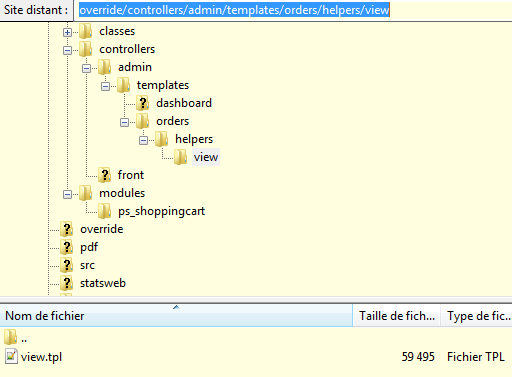Image resolution: width=512 pixels, height=377 pixels.
Task: Select the ps_shoppingcart tree item
Action: [161, 211]
